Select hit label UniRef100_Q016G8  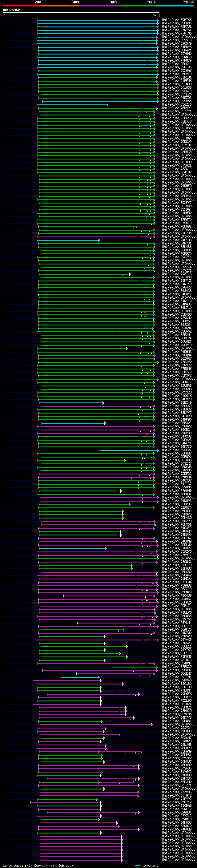pos(177,88)
